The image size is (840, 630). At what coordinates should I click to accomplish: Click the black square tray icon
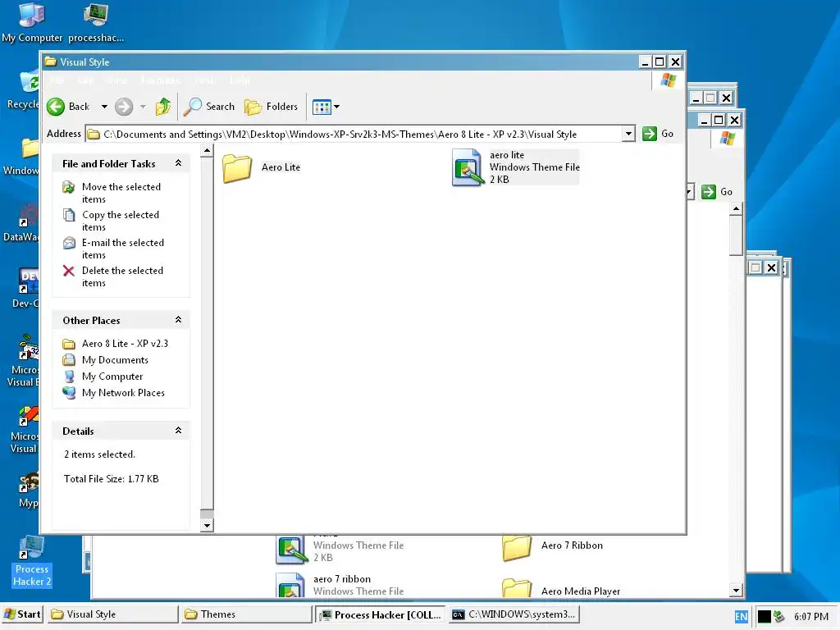coord(765,617)
